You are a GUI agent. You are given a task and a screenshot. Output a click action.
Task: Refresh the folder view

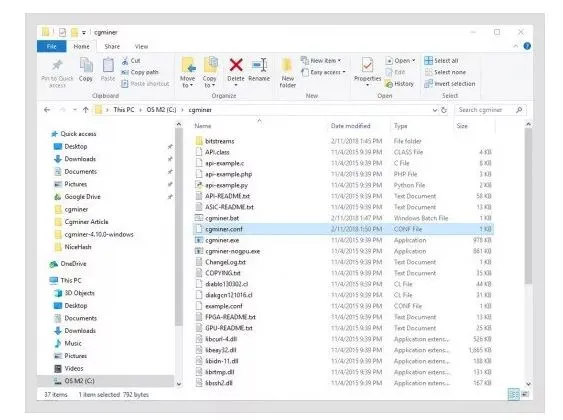pyautogui.click(x=444, y=110)
